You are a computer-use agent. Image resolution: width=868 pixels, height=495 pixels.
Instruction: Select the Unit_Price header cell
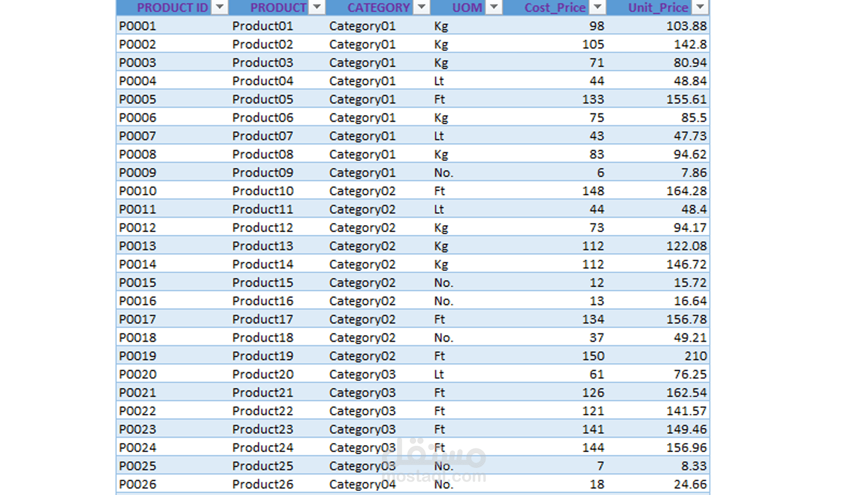(x=658, y=8)
